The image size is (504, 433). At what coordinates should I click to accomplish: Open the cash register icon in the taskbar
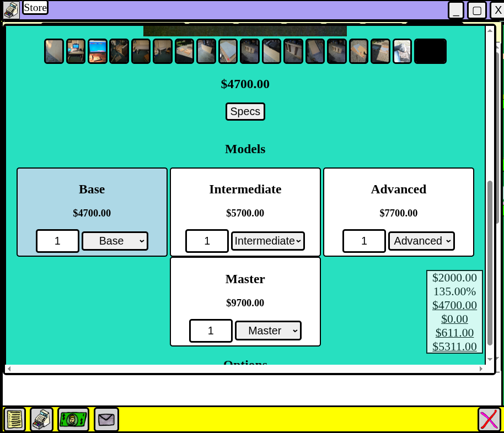click(x=42, y=420)
